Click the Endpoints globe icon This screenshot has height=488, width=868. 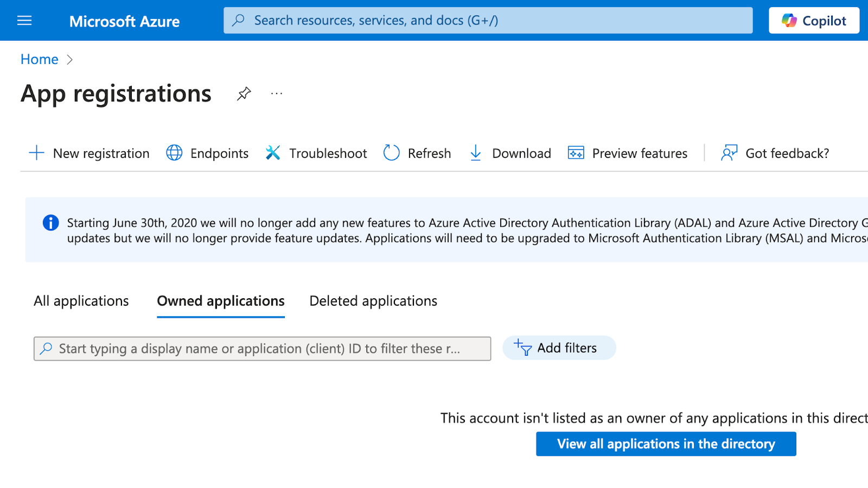(174, 153)
